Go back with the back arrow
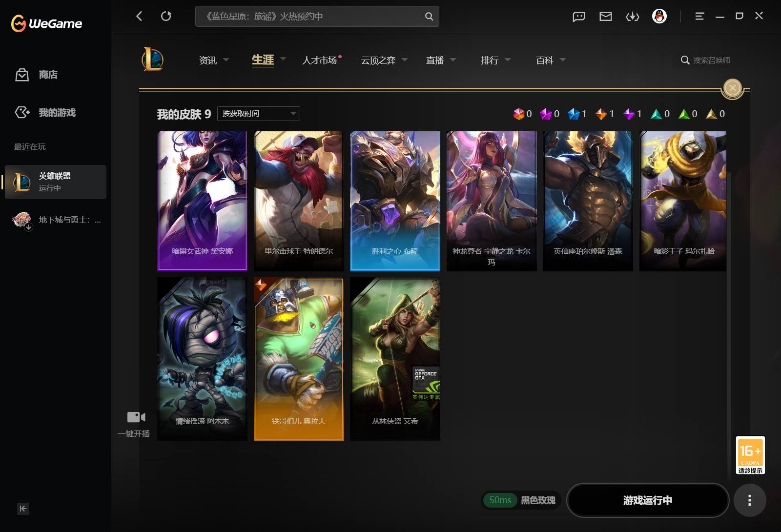 pyautogui.click(x=139, y=16)
